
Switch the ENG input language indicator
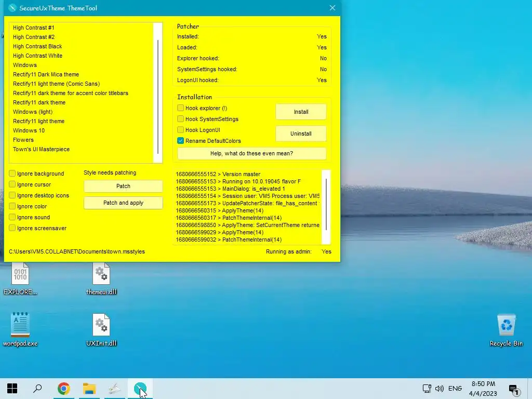click(455, 389)
